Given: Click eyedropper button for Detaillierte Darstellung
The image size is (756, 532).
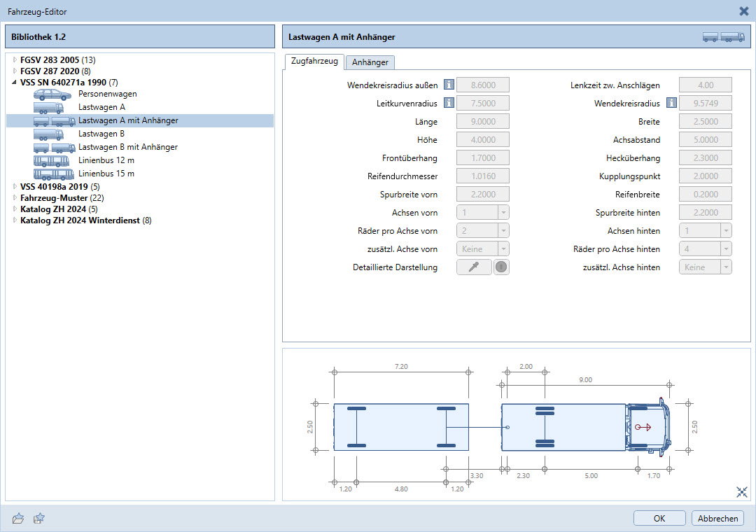Looking at the screenshot, I should 474,267.
